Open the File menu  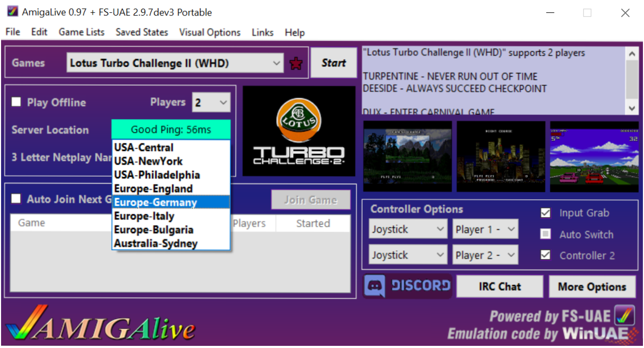pos(13,32)
